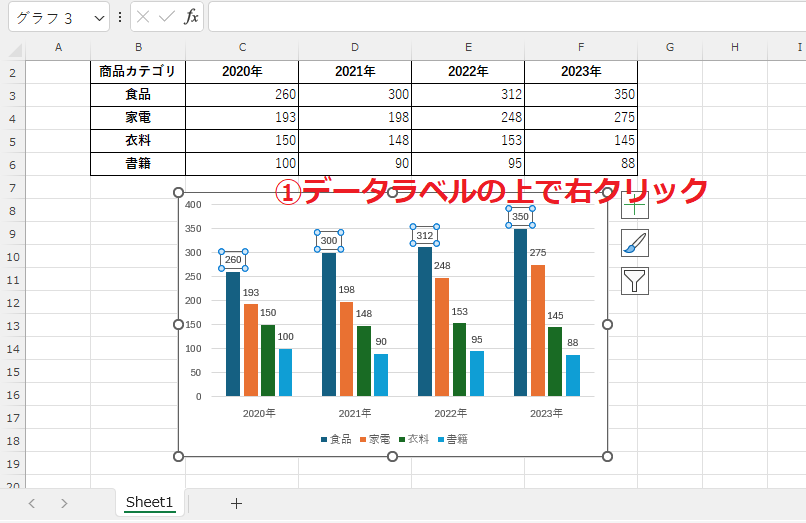Click the 2021年 green 衣料 bar

tap(364, 361)
